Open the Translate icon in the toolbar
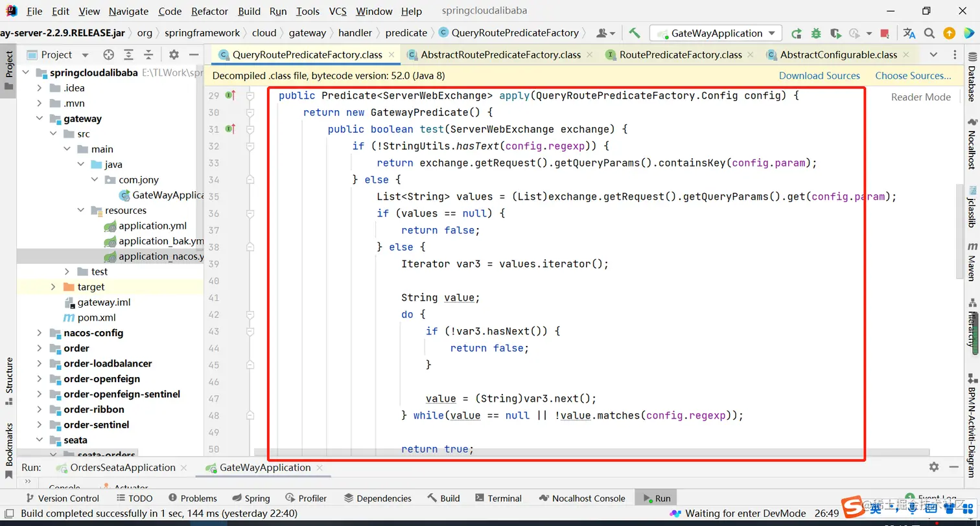 [x=909, y=33]
